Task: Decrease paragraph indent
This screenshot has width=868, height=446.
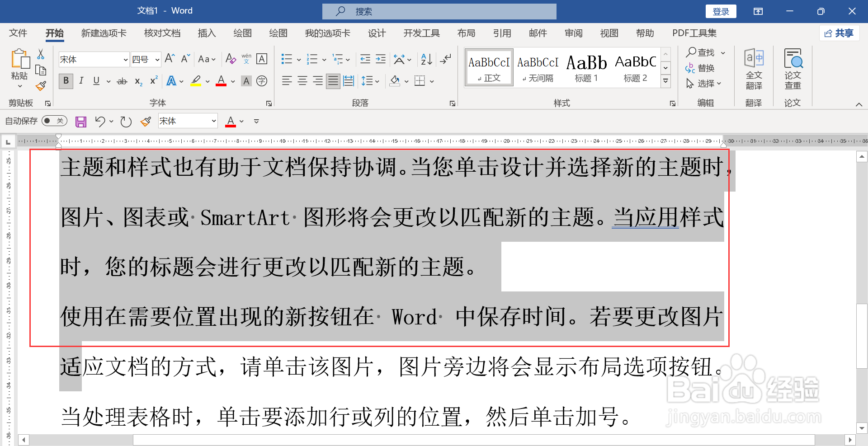Action: tap(365, 59)
